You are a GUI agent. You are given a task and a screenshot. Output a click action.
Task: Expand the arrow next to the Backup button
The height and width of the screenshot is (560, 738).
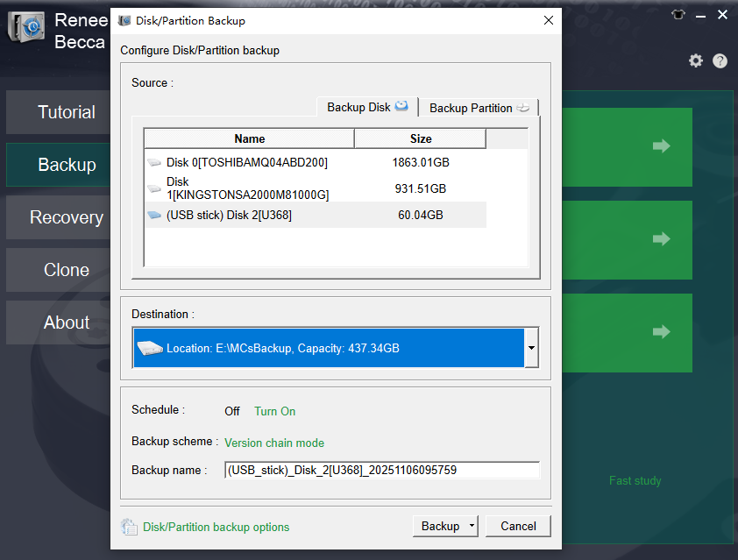[x=471, y=526]
